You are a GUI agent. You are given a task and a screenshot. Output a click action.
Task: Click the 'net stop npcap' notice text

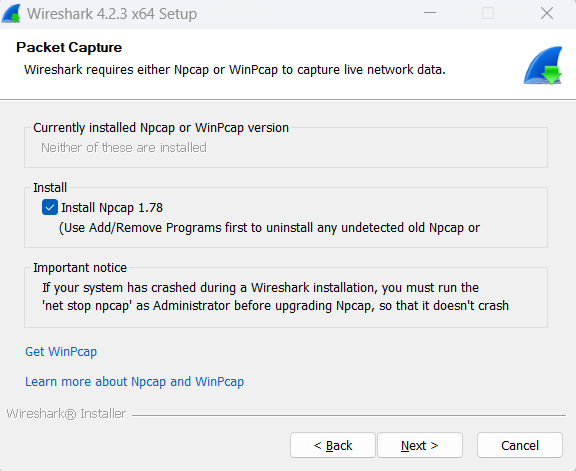pos(276,306)
